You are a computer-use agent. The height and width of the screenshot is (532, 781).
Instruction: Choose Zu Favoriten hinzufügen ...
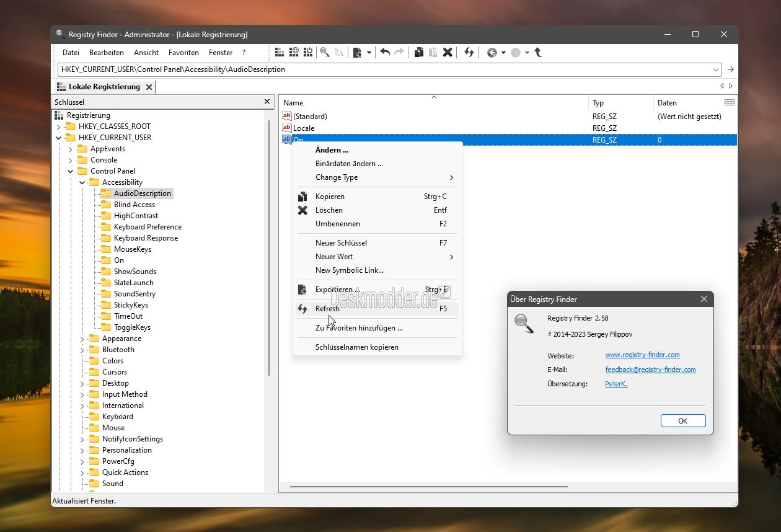pos(377,328)
